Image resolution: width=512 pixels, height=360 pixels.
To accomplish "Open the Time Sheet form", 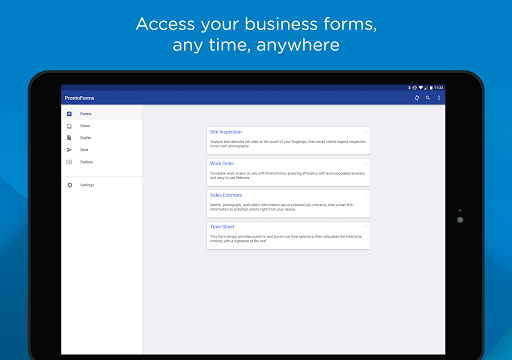I will click(288, 235).
